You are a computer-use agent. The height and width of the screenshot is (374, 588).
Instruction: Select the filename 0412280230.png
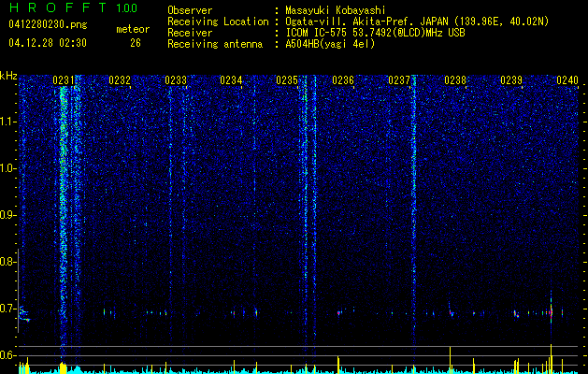48,25
